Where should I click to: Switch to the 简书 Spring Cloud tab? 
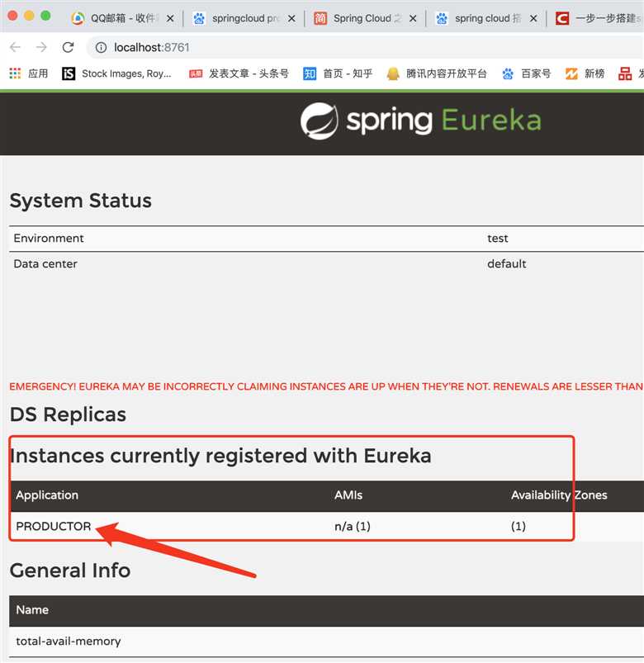[358, 18]
